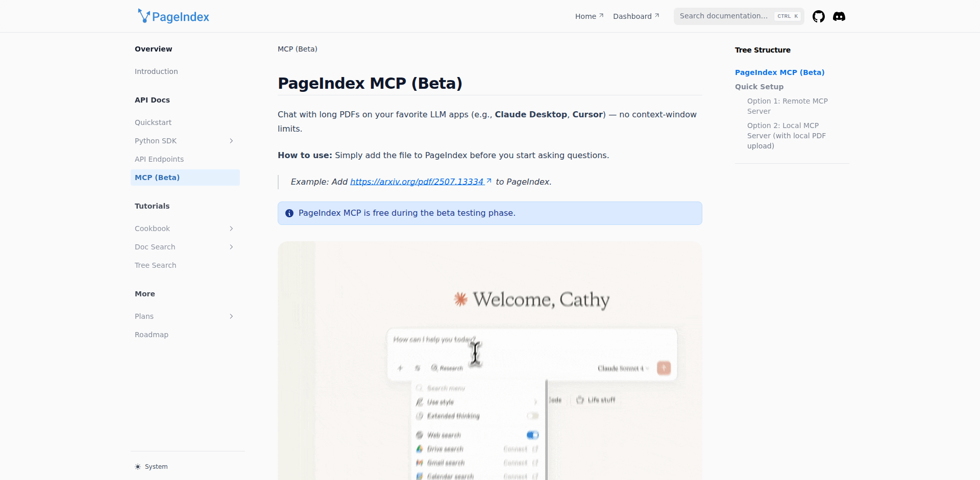Jump to PageIndex MCP (Beta) in table of contents
The height and width of the screenshot is (480, 980).
779,72
